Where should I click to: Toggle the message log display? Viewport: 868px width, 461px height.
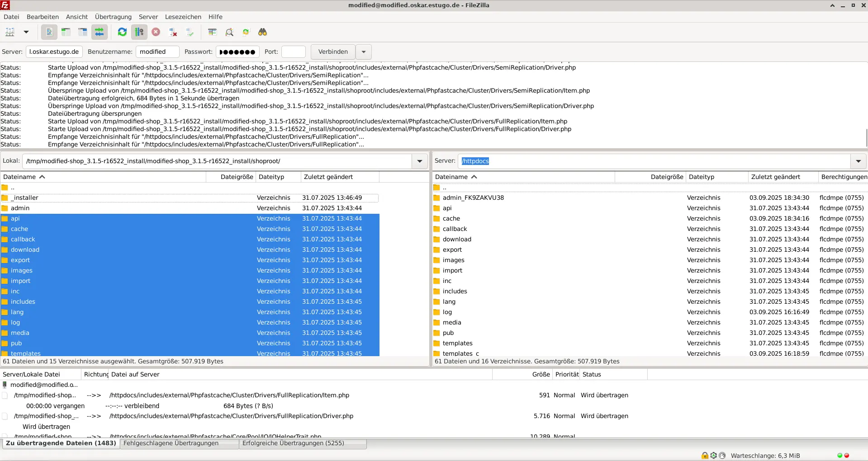tap(49, 32)
